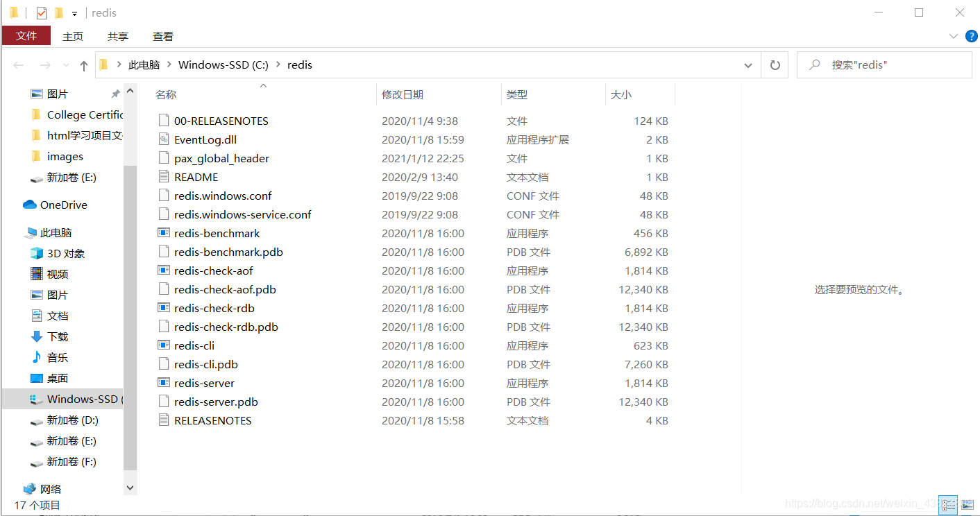This screenshot has height=516, width=980.
Task: Open the College Certific folder in sidebar
Action: (77, 114)
